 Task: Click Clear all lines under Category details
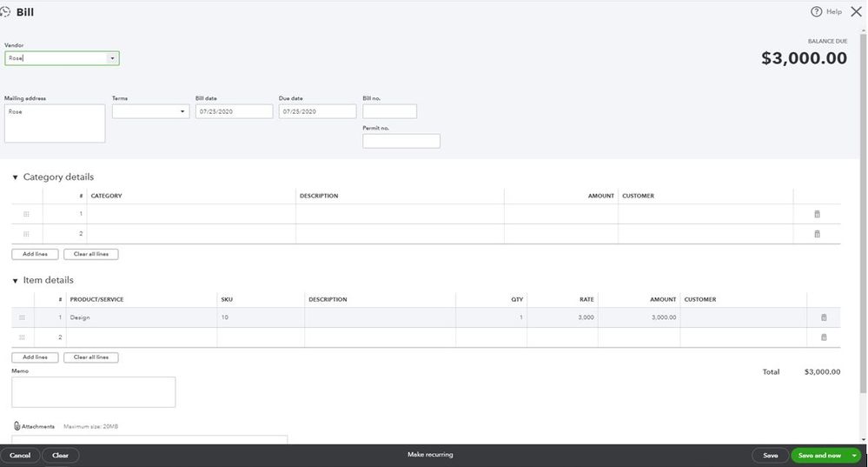(x=90, y=254)
